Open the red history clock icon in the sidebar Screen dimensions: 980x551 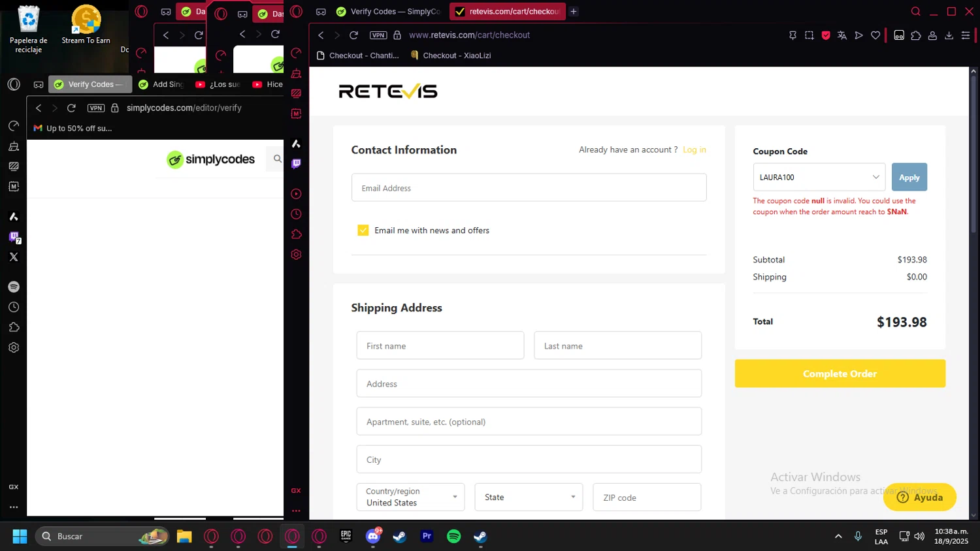click(296, 214)
